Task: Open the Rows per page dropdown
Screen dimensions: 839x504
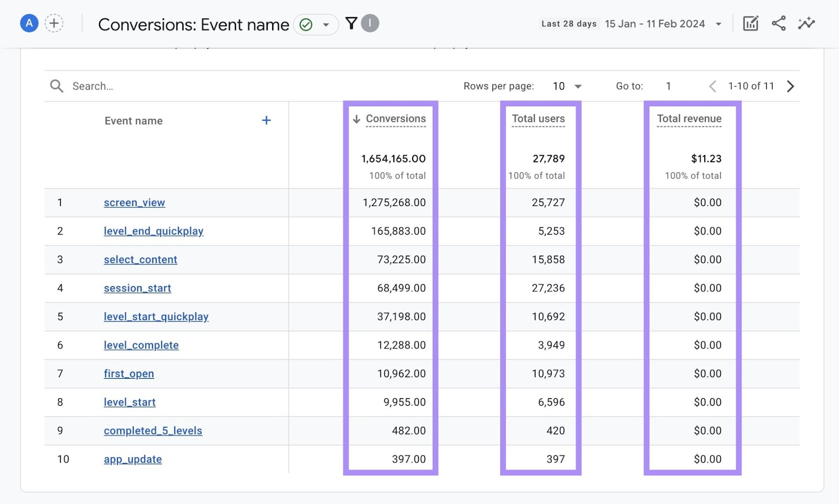Action: [x=567, y=86]
